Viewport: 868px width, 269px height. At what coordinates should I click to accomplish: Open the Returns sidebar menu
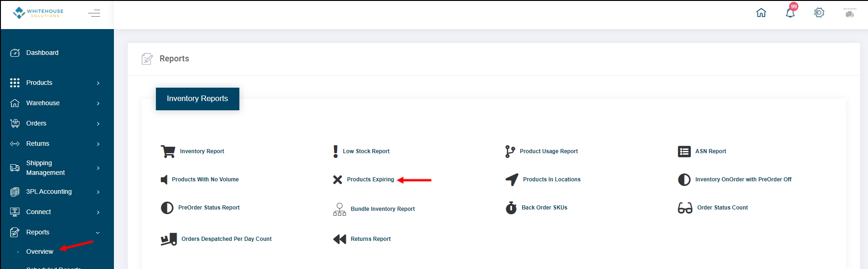click(38, 143)
